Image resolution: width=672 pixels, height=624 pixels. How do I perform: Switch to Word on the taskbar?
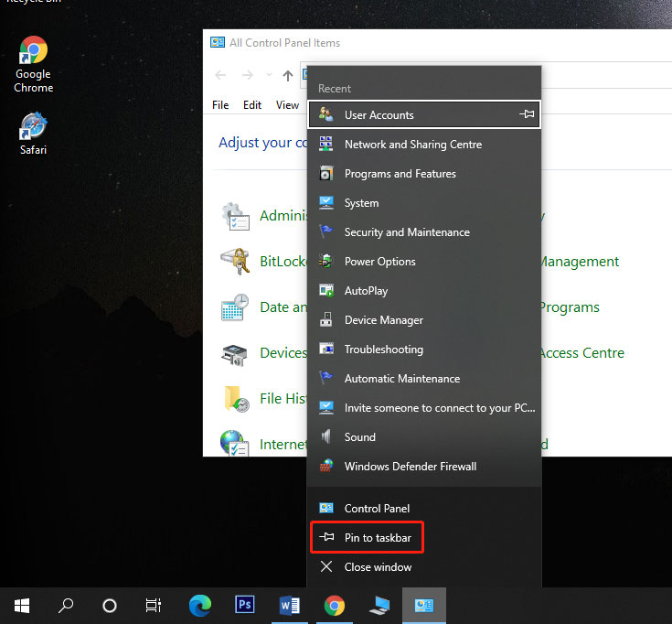[x=290, y=606]
